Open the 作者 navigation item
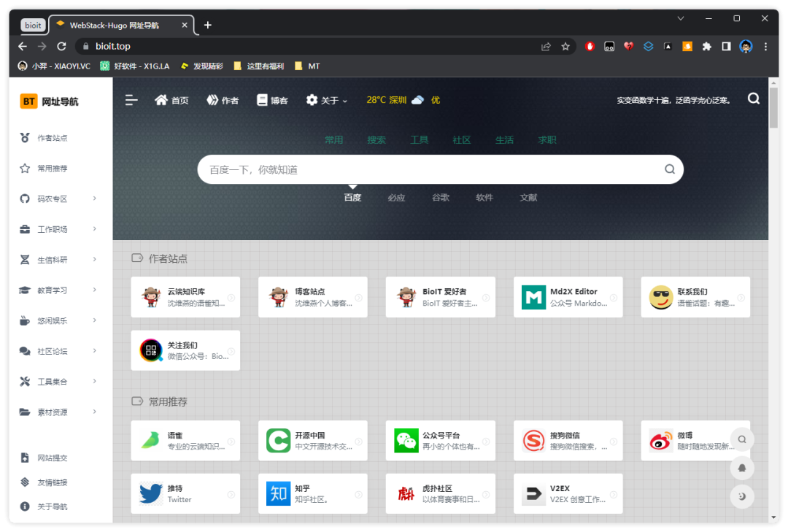The image size is (788, 532). click(223, 100)
